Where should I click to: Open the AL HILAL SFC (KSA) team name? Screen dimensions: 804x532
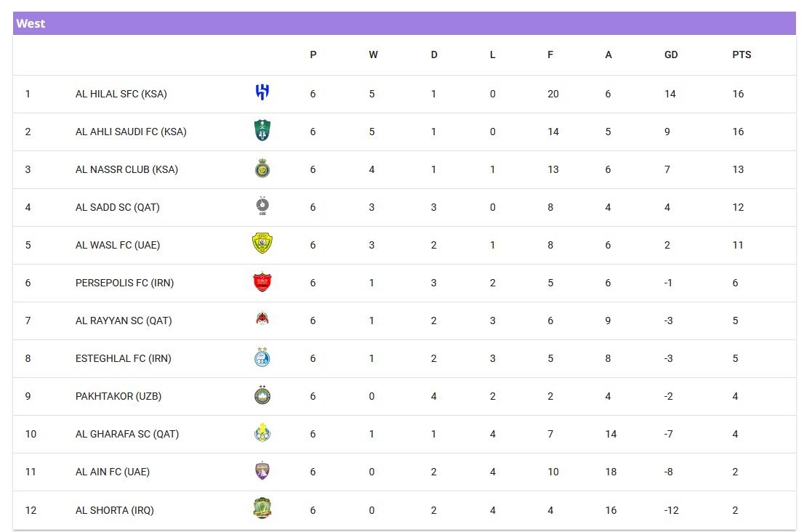(x=121, y=94)
